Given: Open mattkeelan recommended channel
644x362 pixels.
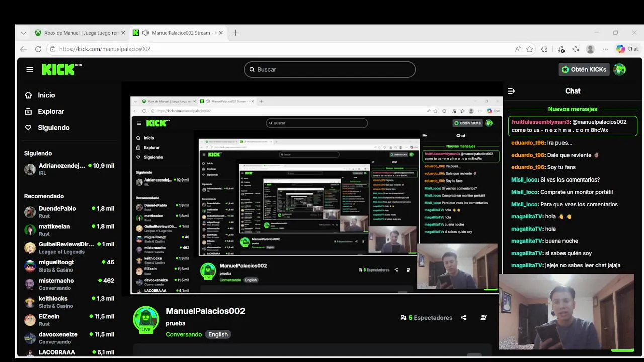Looking at the screenshot, I should coord(69,230).
